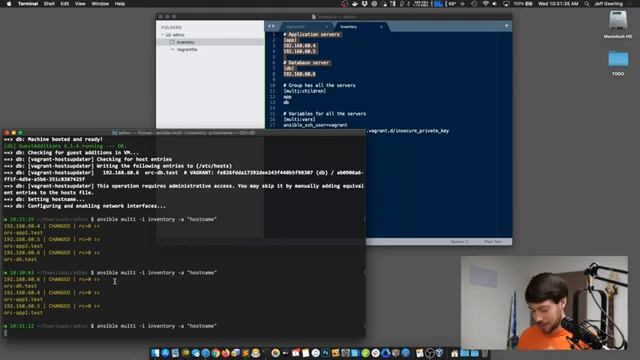The height and width of the screenshot is (360, 640).
Task: Click 'db: Machine booted and ready!' terminal line
Action: tap(53, 139)
